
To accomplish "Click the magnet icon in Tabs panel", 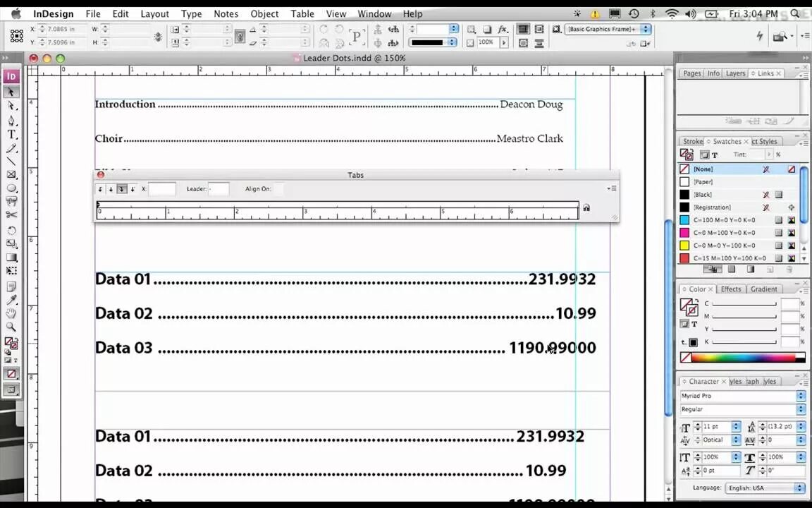I will 586,208.
